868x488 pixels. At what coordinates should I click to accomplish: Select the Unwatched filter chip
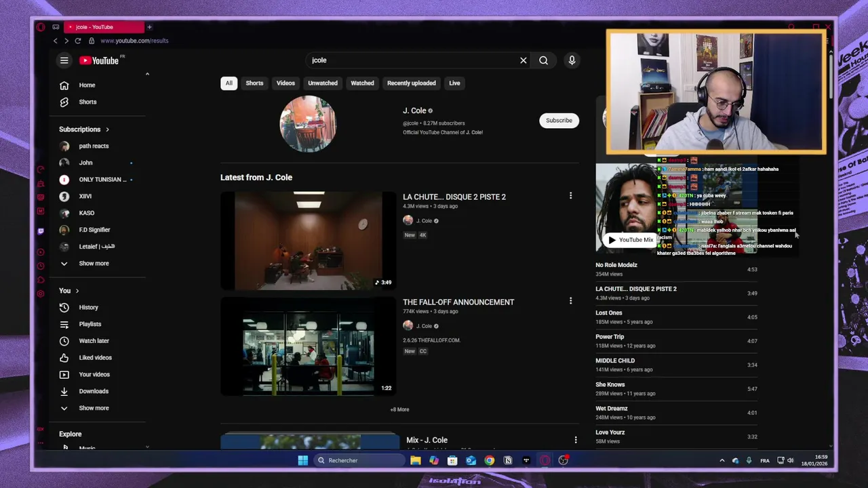click(323, 83)
